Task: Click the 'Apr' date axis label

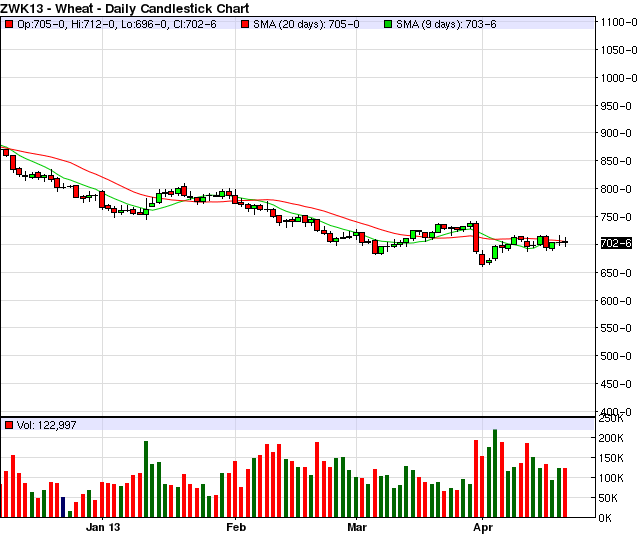Action: (x=483, y=527)
